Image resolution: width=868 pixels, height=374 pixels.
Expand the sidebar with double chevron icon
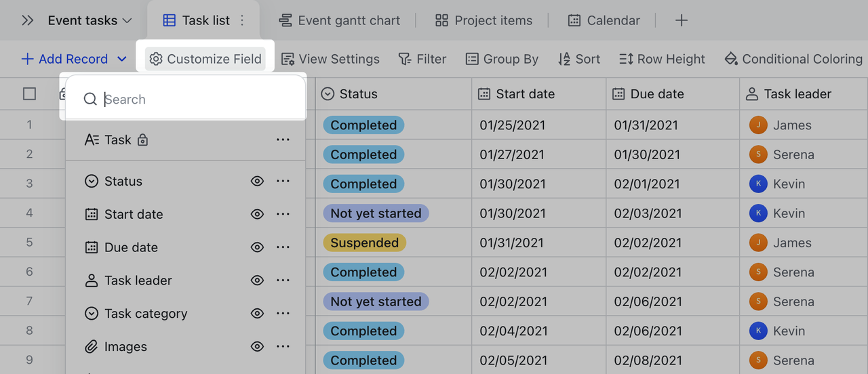pos(27,21)
